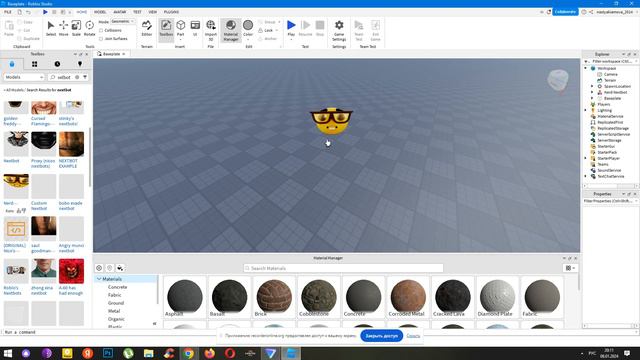The width and height of the screenshot is (640, 360).
Task: Expand the Lighting tree node
Action: [586, 110]
